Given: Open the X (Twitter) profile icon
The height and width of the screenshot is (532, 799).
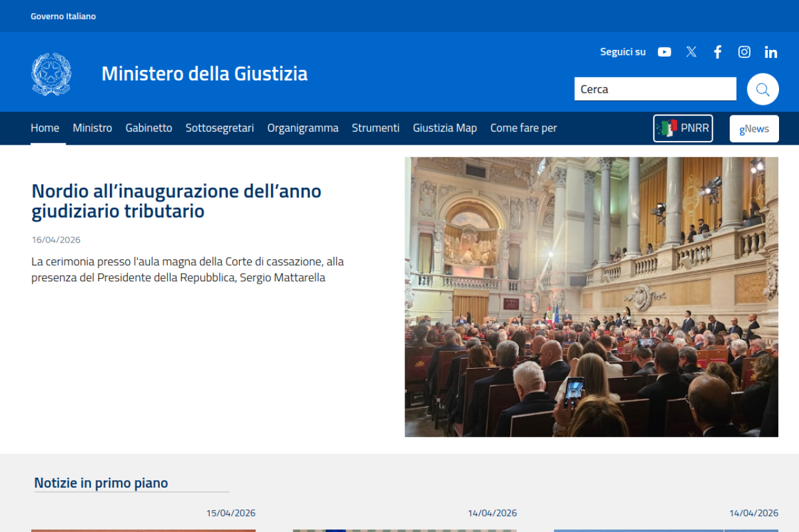Looking at the screenshot, I should click(x=691, y=52).
